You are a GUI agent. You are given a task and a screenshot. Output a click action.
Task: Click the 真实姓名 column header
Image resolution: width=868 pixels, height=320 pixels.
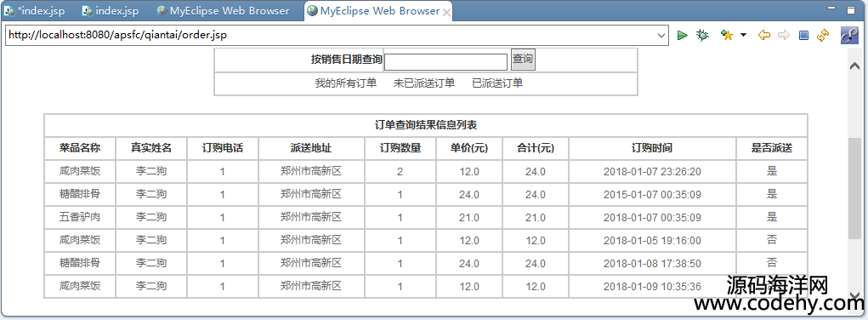[x=151, y=148]
